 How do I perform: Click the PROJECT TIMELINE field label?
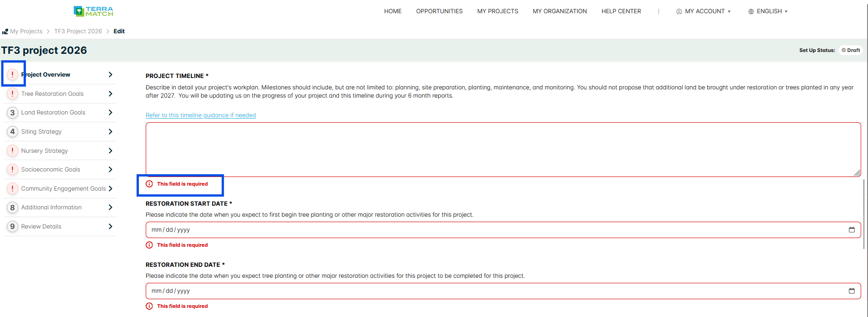177,76
